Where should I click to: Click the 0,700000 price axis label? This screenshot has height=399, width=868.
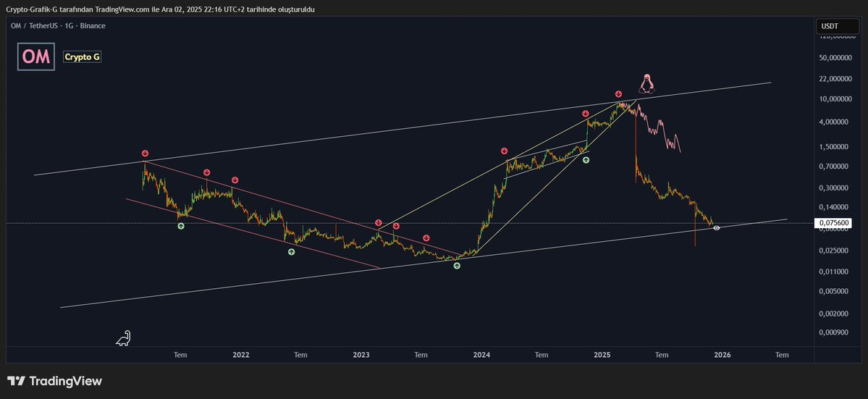(x=835, y=167)
